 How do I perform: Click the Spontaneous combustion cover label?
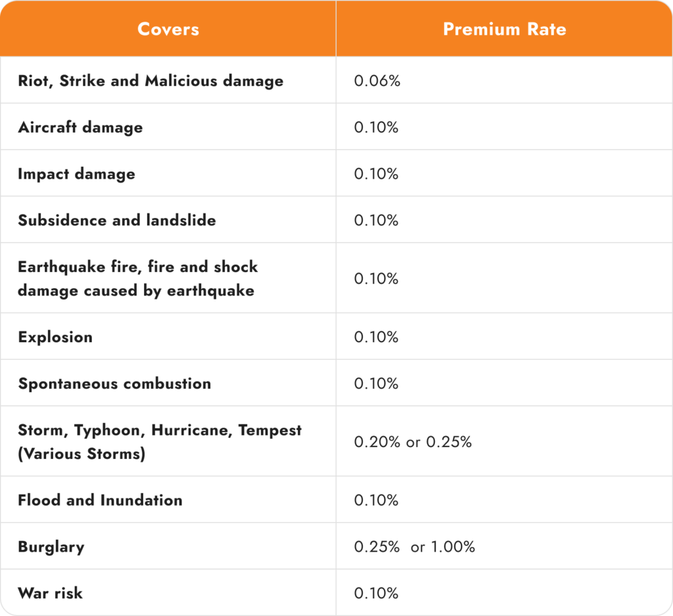(x=114, y=384)
